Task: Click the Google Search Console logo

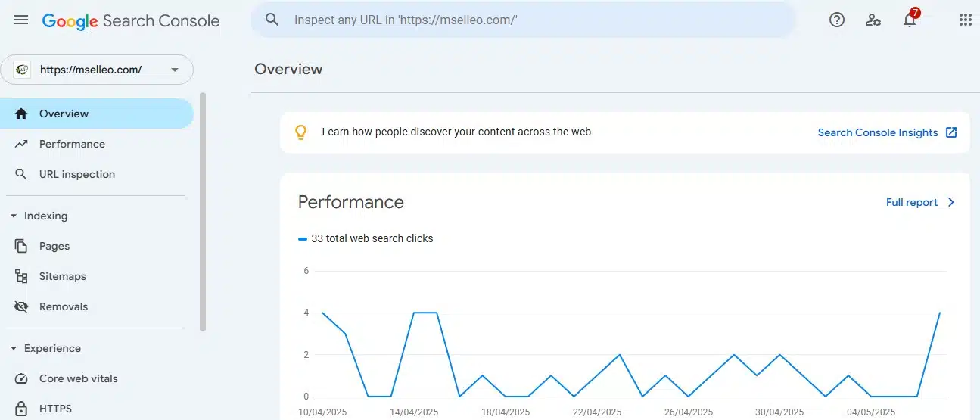Action: [x=131, y=21]
